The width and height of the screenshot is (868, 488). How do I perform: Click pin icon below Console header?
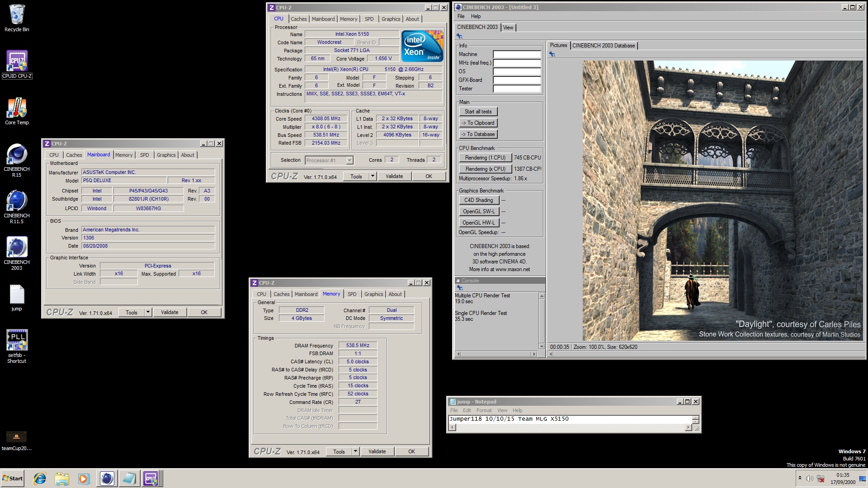460,288
